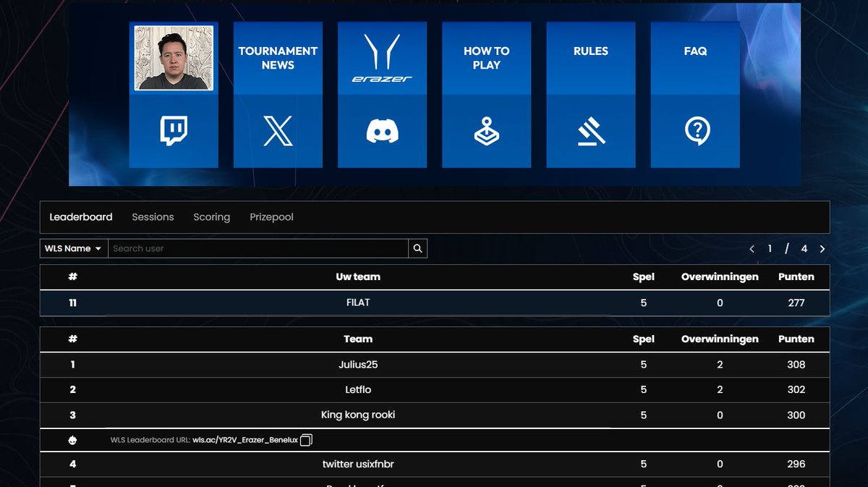Click twitter usixfnbr's 296 points
The height and width of the screenshot is (487, 868).
(x=796, y=464)
